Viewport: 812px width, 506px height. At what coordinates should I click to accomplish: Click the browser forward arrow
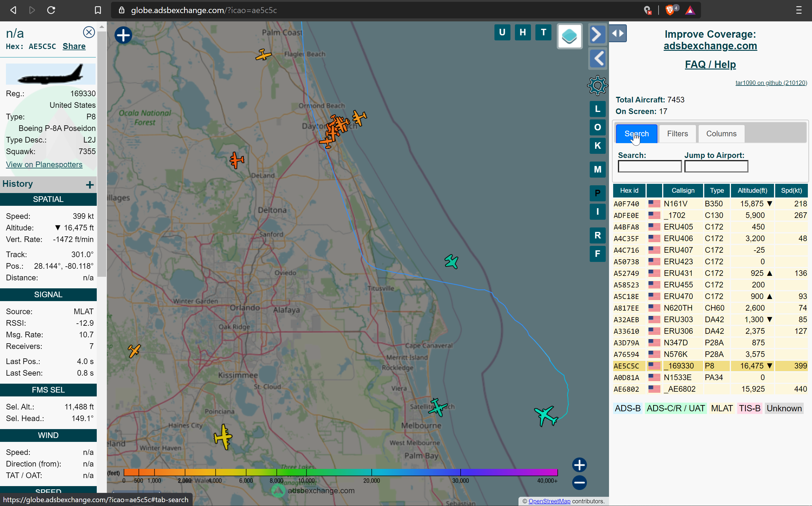tap(32, 10)
